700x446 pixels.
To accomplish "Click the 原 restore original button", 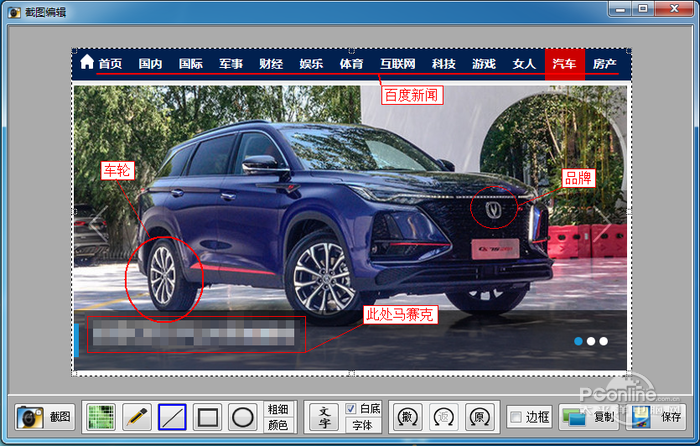I will [480, 417].
